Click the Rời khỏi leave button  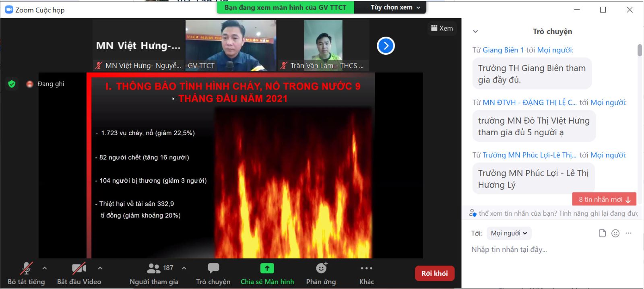(x=434, y=273)
